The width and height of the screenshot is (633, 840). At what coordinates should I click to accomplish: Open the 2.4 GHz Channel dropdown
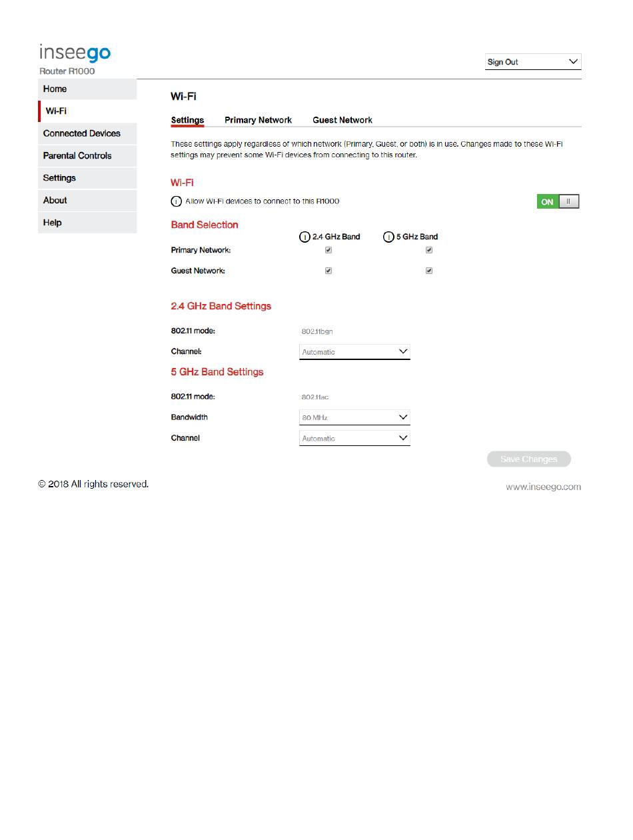pyautogui.click(x=354, y=352)
